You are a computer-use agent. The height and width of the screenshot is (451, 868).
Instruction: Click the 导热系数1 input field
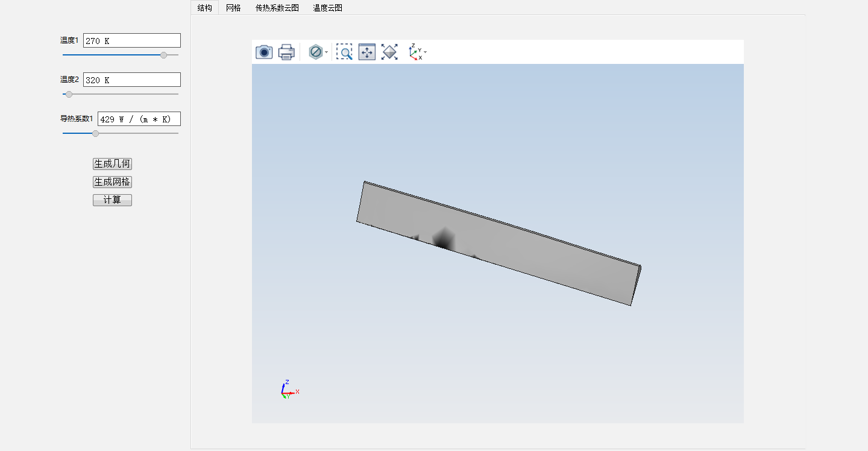point(139,119)
